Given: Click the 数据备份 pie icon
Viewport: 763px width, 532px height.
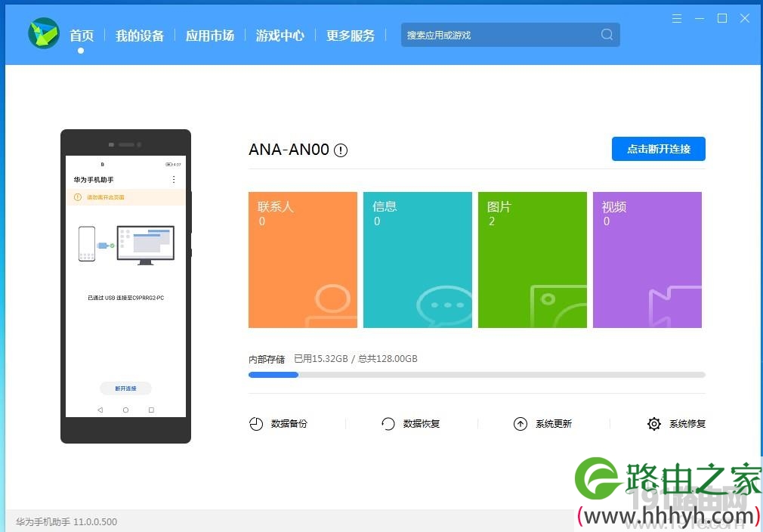Looking at the screenshot, I should pos(256,424).
